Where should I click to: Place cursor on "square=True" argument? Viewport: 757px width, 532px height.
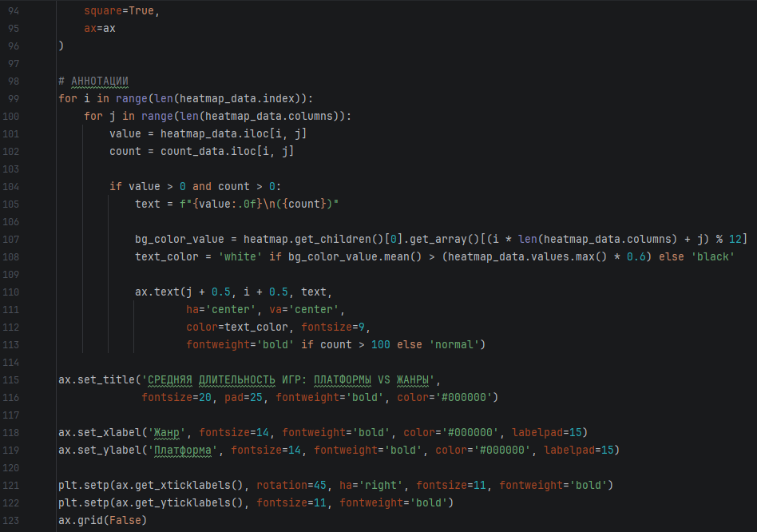point(118,11)
